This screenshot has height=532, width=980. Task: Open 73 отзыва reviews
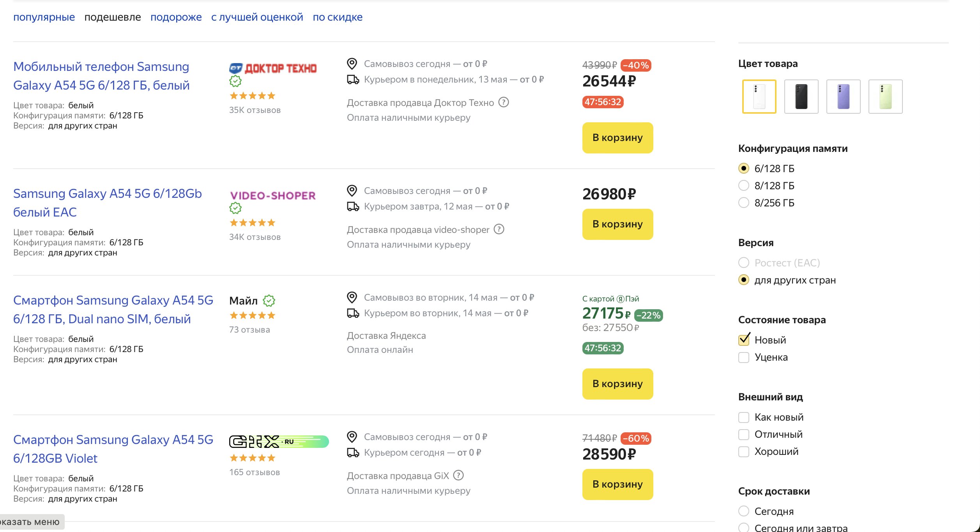click(x=249, y=330)
